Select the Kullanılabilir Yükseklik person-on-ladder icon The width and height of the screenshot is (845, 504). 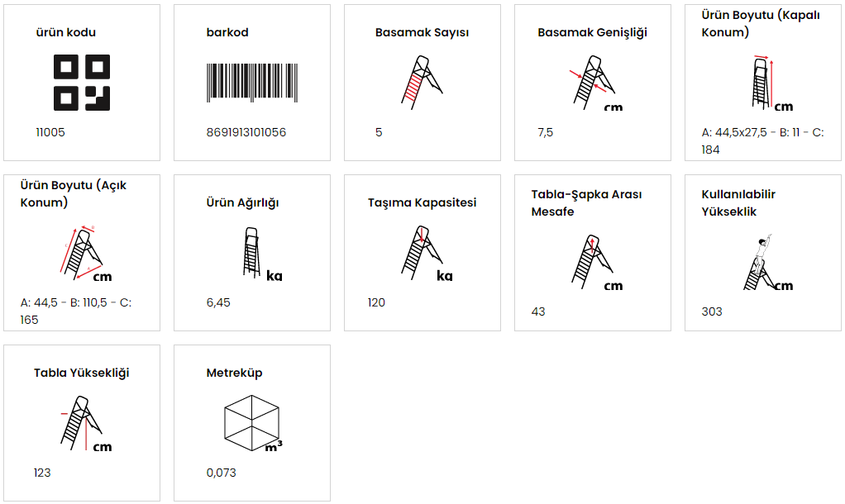768,262
